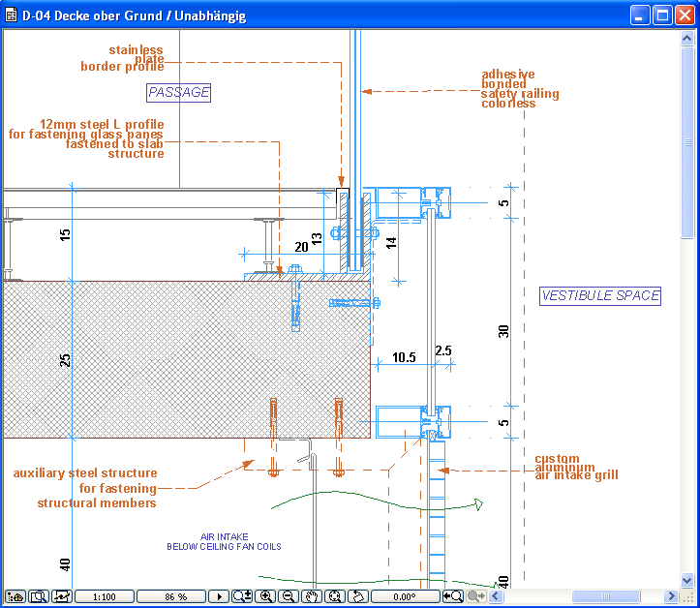Click the 14 dimension value
Image resolution: width=700 pixels, height=608 pixels.
[391, 243]
